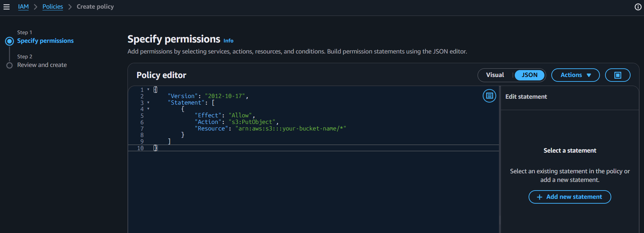Go to Policies breadcrumb link
Screen dimensions: 644x233
53,7
